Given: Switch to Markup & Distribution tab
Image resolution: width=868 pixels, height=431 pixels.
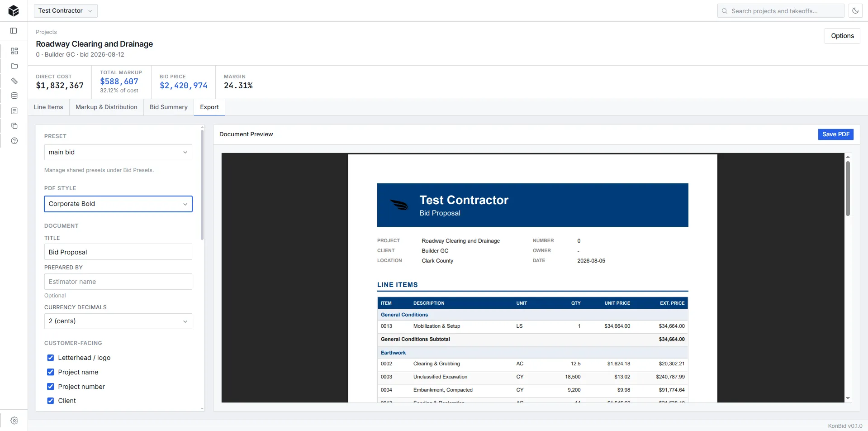Looking at the screenshot, I should click(x=106, y=107).
